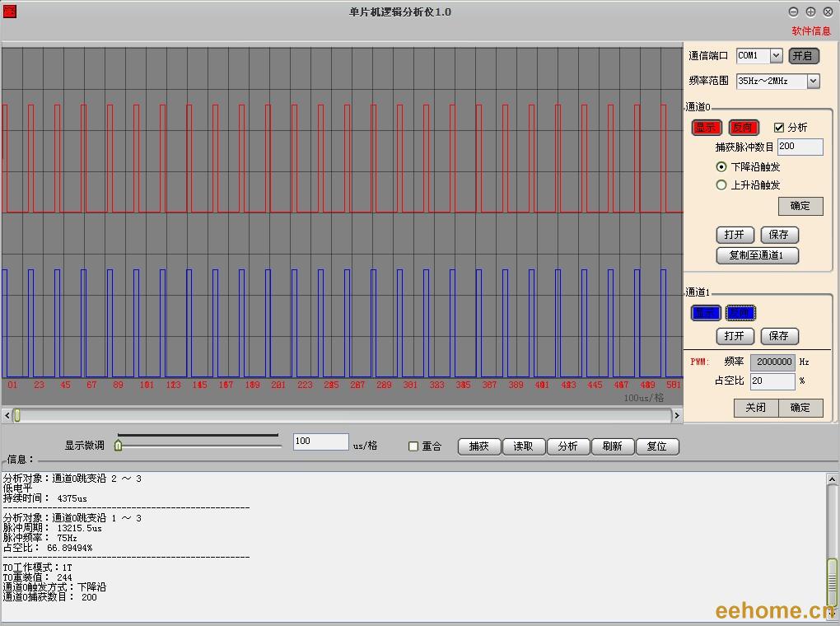Click the 分析 analyze button in toolbar

coord(568,446)
